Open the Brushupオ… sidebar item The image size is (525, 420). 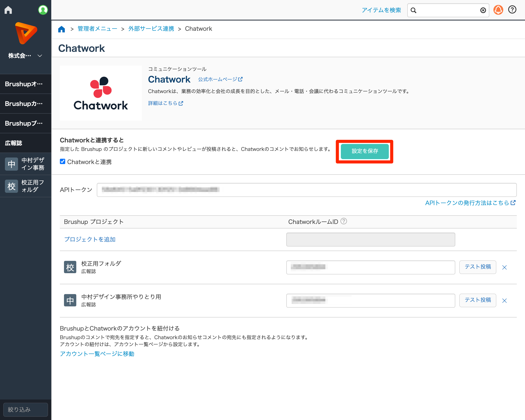pos(26,84)
